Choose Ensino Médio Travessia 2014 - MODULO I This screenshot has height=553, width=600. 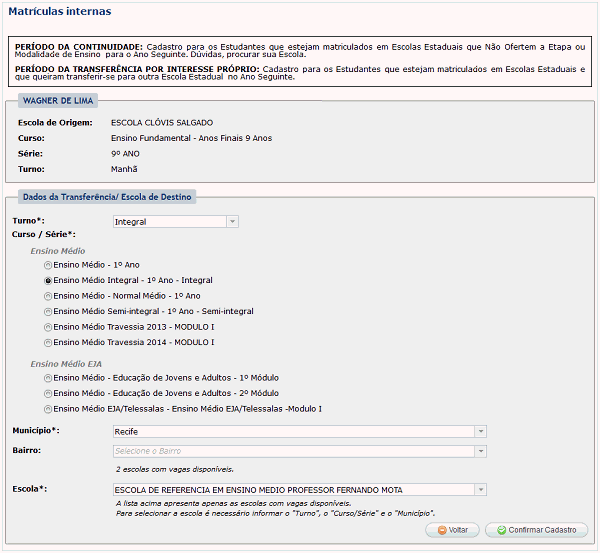coord(48,343)
